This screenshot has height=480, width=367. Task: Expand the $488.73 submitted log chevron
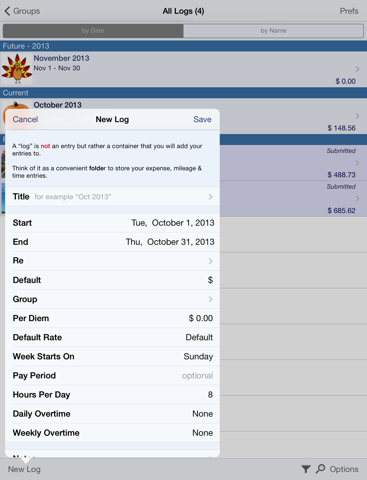point(357,163)
